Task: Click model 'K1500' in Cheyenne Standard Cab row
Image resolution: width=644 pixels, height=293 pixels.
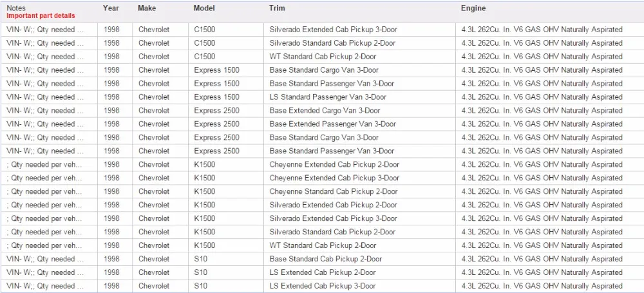Action: coord(205,191)
